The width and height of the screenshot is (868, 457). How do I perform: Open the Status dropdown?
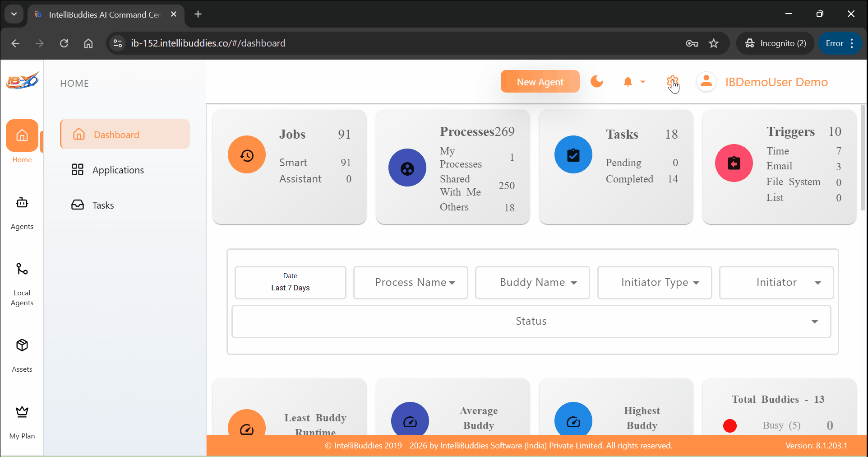pos(531,321)
